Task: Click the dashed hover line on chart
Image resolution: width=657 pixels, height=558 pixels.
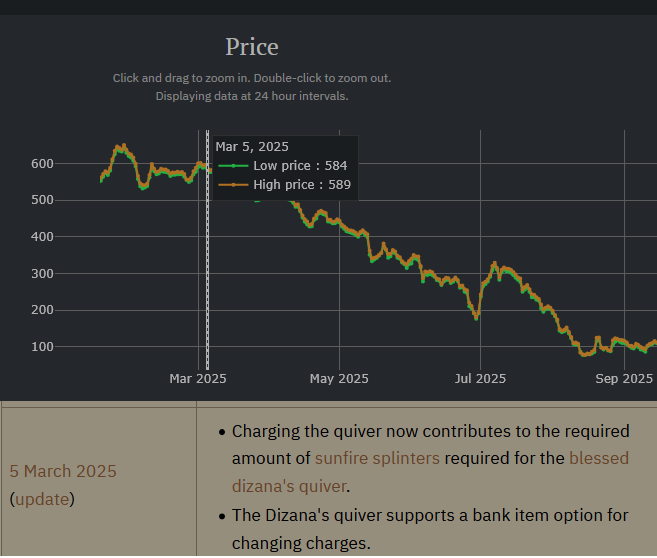Action: 207,280
